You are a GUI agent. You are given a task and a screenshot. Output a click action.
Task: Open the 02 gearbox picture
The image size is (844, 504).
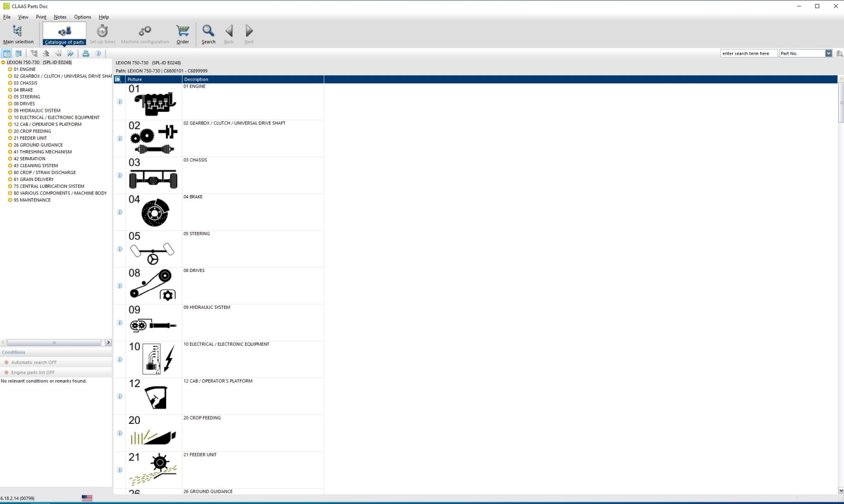[x=154, y=139]
